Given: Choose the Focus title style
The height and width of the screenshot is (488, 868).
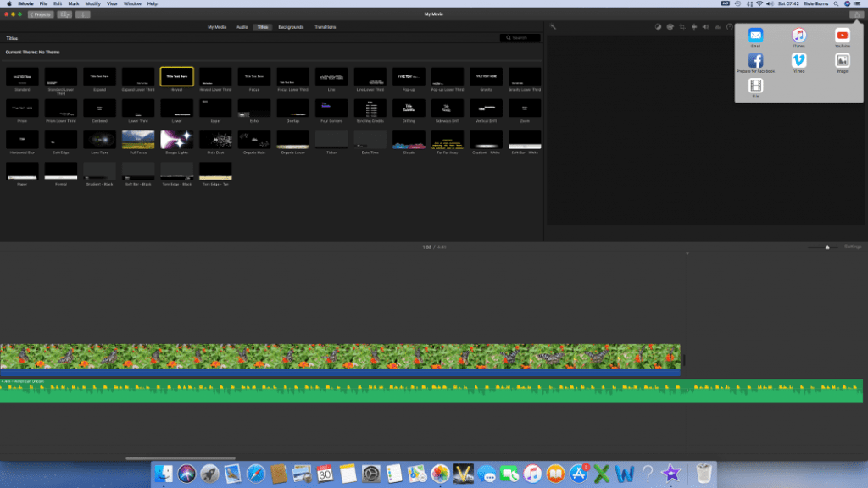Looking at the screenshot, I should [x=254, y=76].
